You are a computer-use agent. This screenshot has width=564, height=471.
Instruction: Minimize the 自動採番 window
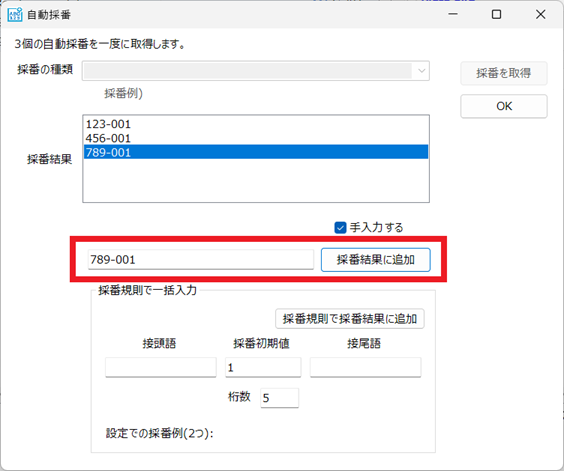[x=453, y=14]
